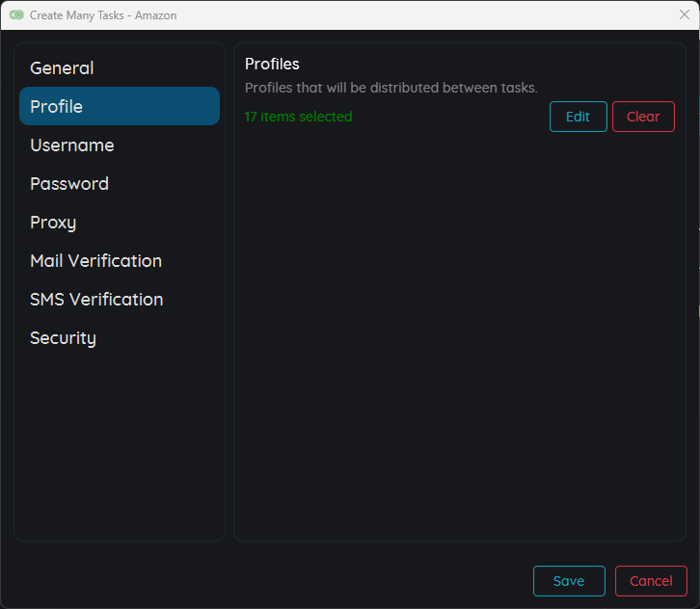Click the Profiles section heading
700x609 pixels.
click(x=272, y=65)
